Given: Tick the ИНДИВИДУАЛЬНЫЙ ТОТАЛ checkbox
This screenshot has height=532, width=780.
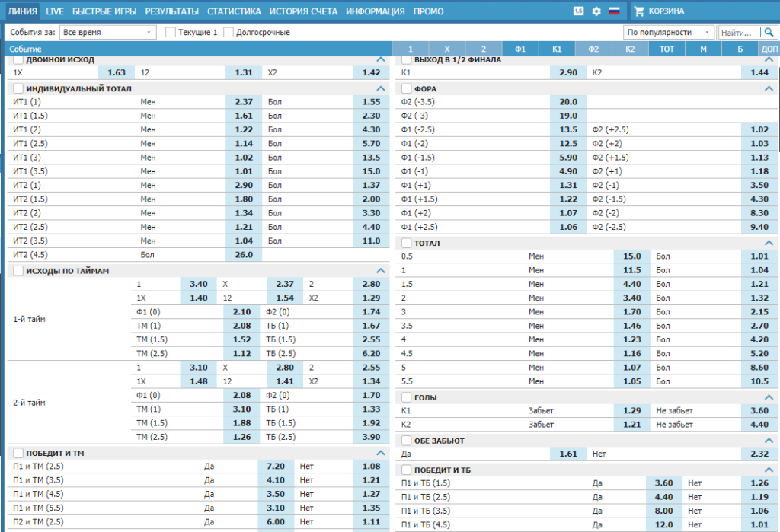Looking at the screenshot, I should pyautogui.click(x=18, y=88).
